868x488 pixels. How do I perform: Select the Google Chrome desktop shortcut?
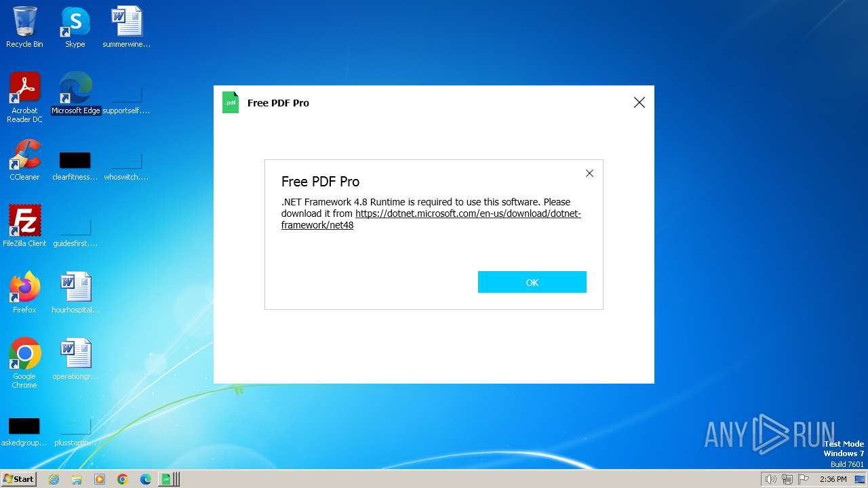pos(24,363)
